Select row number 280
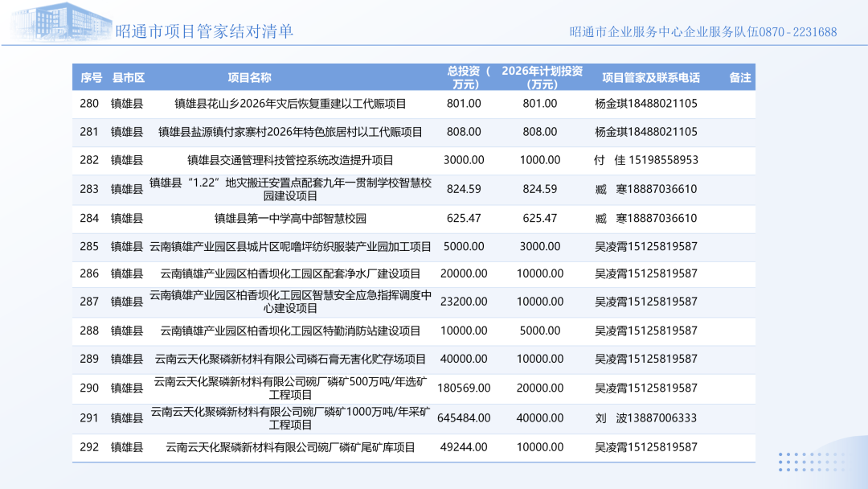 point(89,104)
